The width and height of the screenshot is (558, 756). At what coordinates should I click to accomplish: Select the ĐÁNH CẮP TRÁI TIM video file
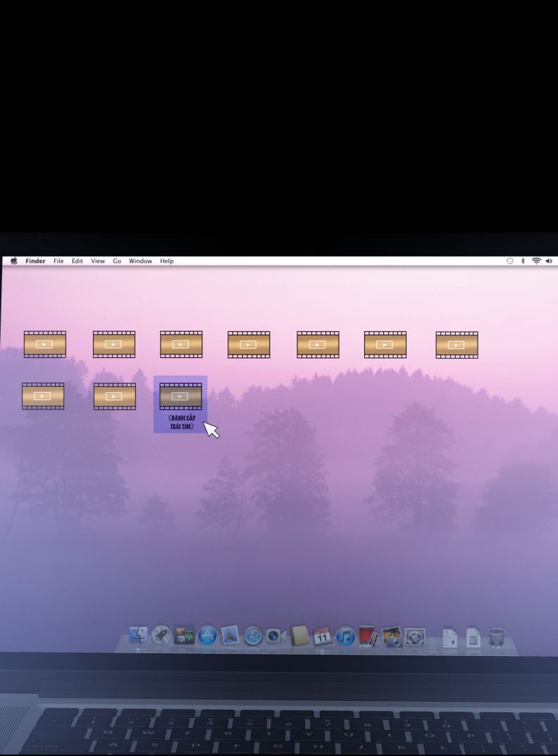pos(180,397)
